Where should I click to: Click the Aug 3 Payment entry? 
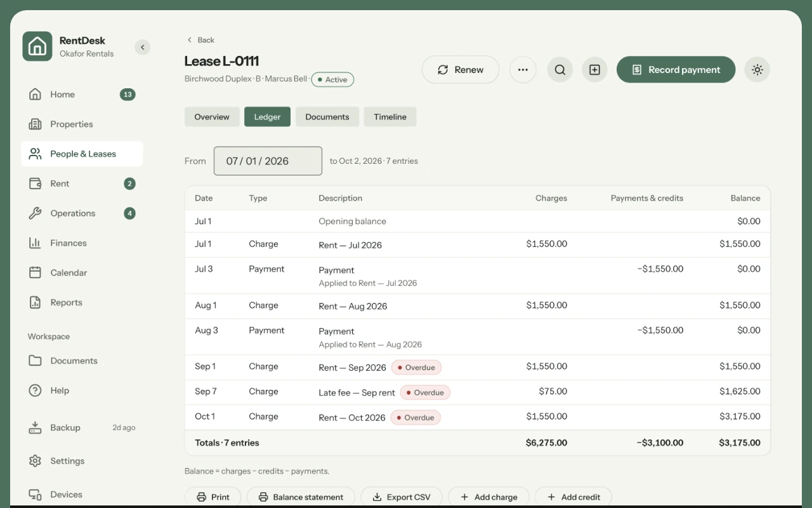[478, 337]
